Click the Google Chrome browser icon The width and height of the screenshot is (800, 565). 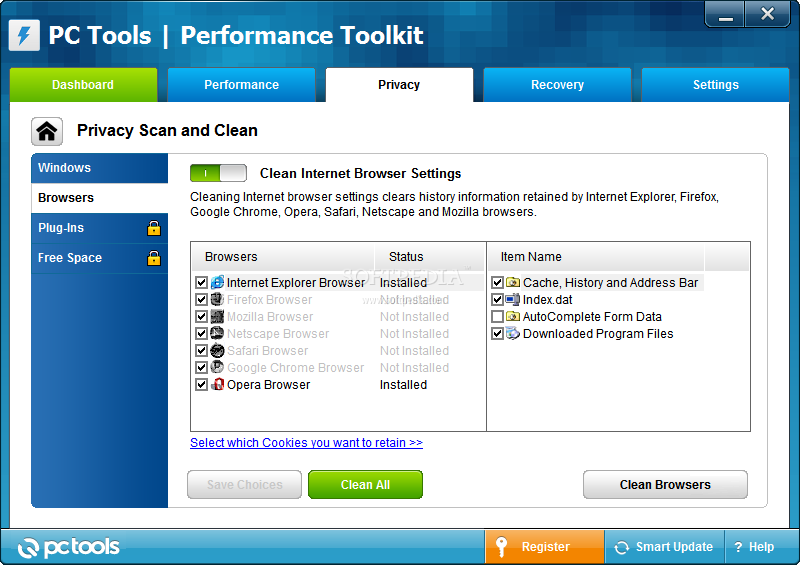217,367
